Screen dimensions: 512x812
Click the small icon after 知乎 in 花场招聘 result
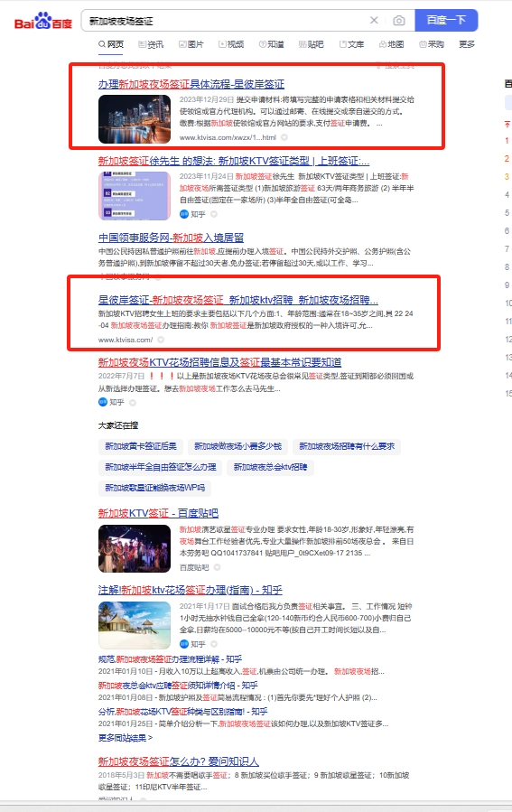(133, 402)
